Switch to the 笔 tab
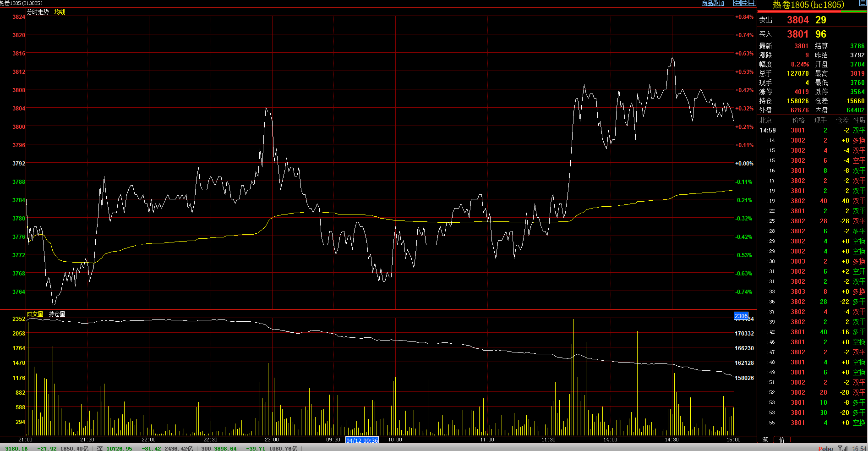 (x=765, y=440)
